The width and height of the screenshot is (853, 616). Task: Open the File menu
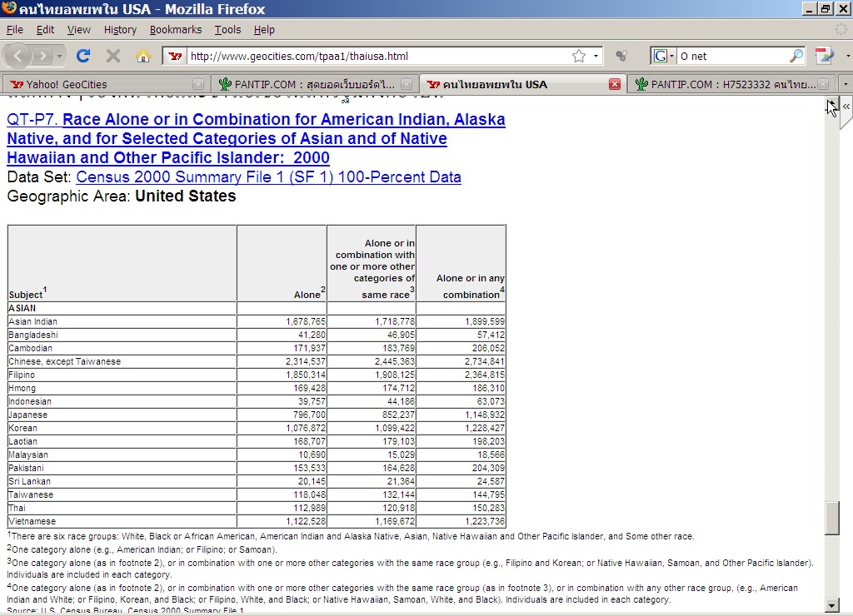15,30
